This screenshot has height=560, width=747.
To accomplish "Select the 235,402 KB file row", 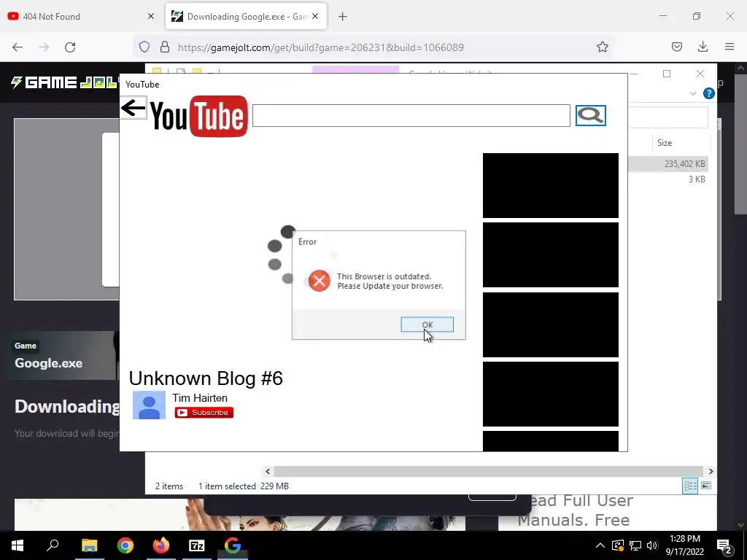I will pos(668,164).
